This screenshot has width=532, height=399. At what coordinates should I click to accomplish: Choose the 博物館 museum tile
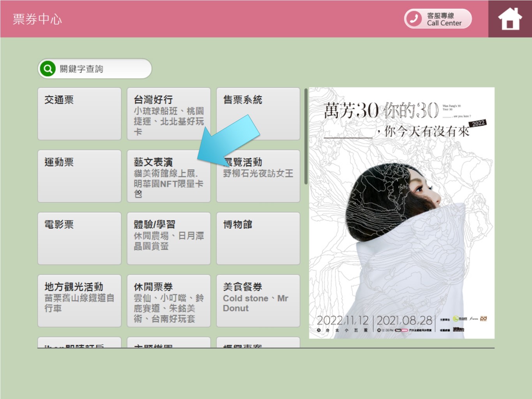click(x=258, y=238)
